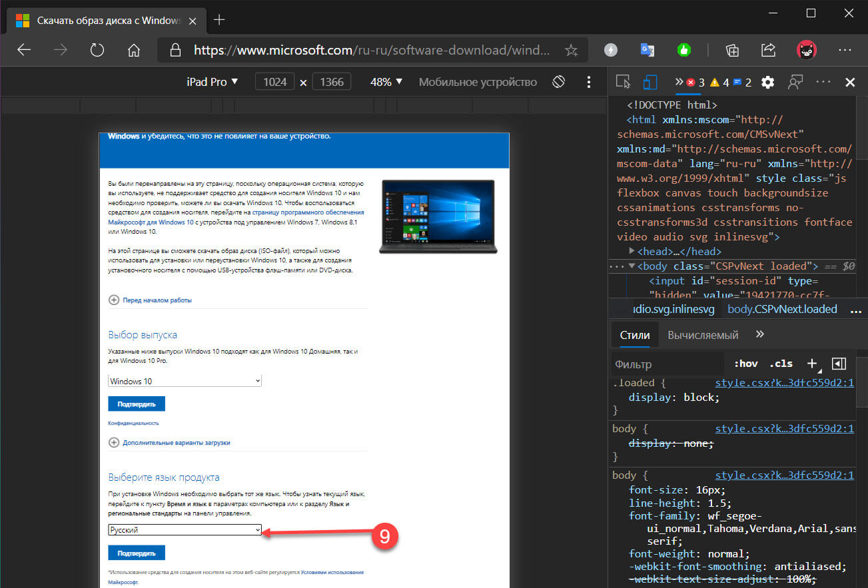Click the browser address bar URL

[x=372, y=50]
